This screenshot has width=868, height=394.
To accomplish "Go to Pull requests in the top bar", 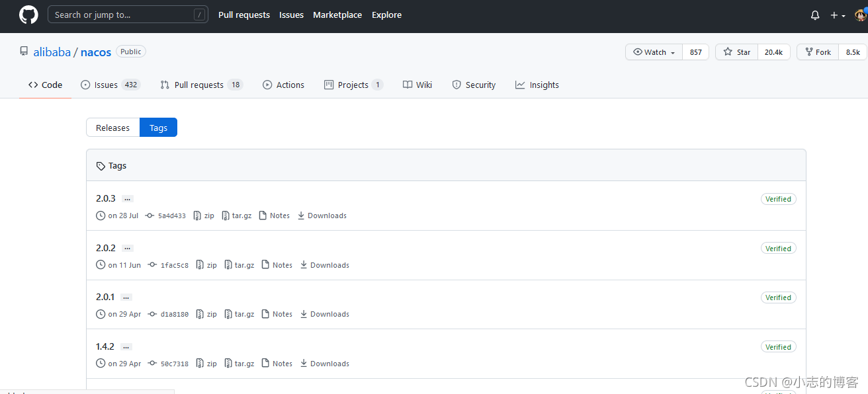I will [244, 15].
